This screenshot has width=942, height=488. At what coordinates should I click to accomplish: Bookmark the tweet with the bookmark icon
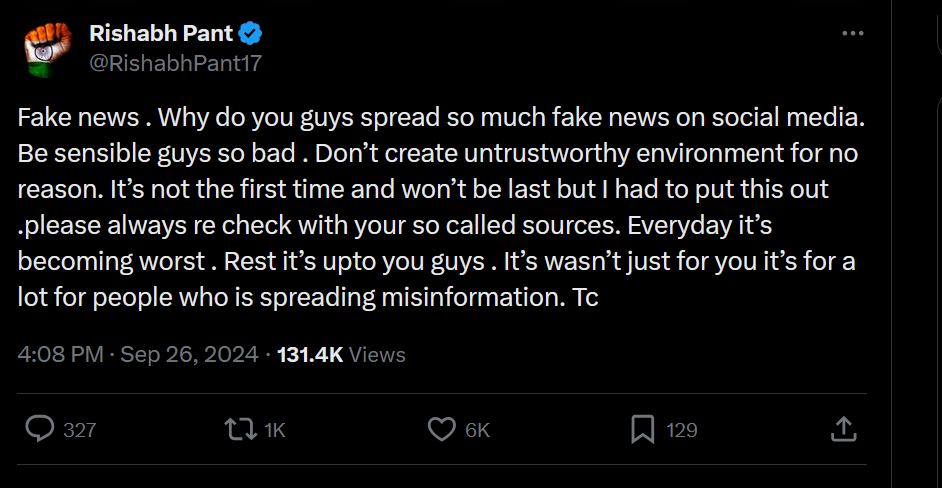[642, 429]
